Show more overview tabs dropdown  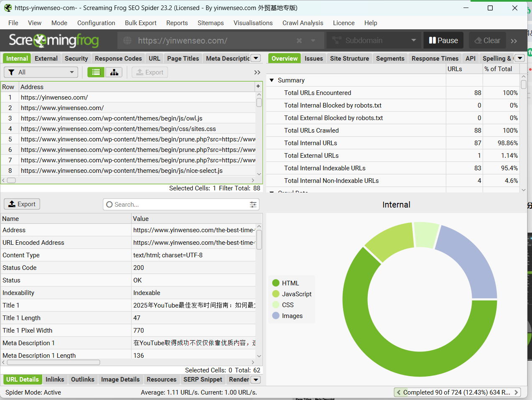coord(520,59)
